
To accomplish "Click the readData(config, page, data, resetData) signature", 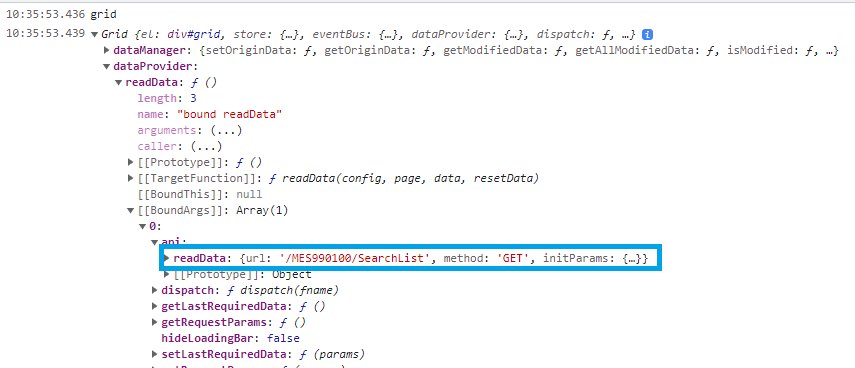I will 411,178.
